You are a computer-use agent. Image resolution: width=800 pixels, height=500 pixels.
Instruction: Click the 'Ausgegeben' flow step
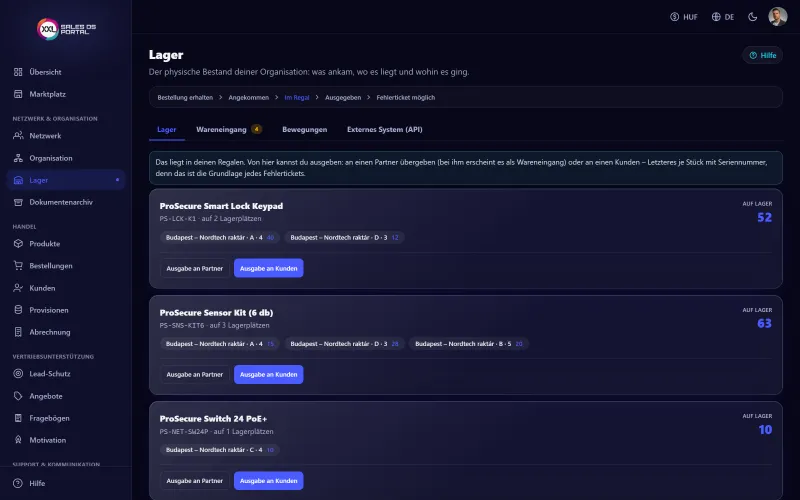tap(343, 97)
